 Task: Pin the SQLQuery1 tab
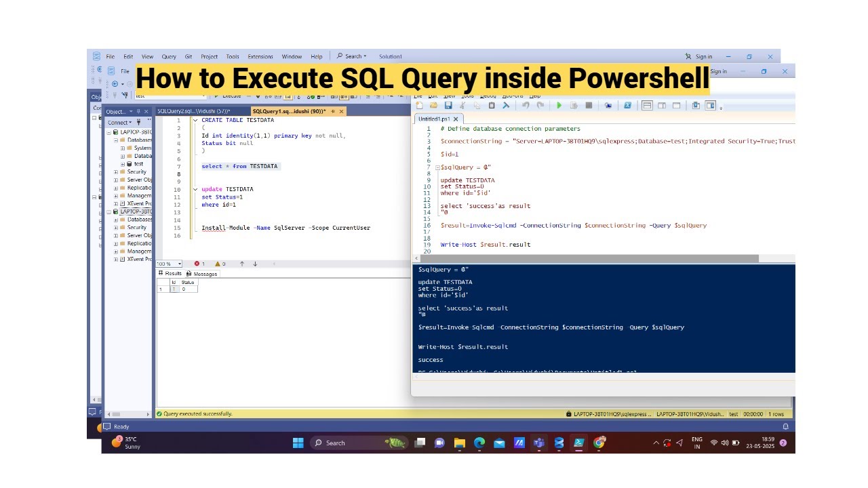click(x=334, y=111)
